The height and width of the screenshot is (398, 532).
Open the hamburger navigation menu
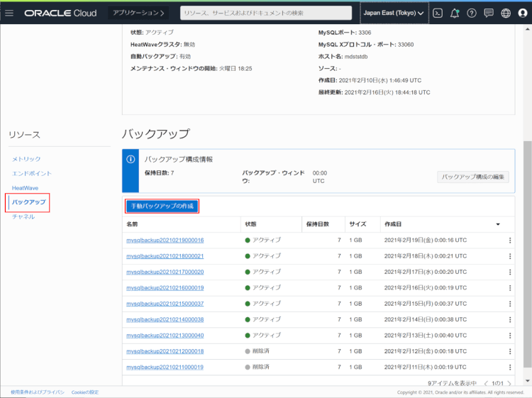[9, 13]
